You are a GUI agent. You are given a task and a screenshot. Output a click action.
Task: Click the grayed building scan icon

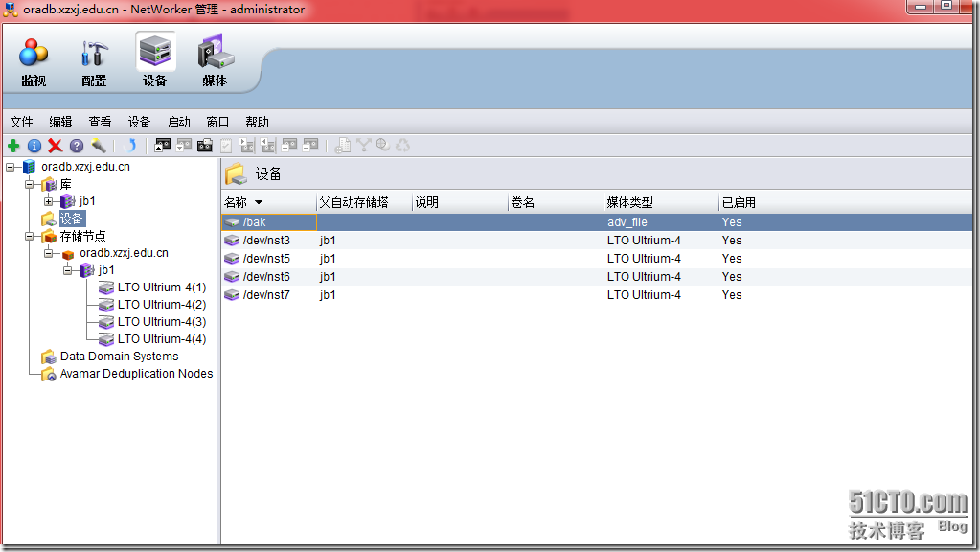pos(343,146)
